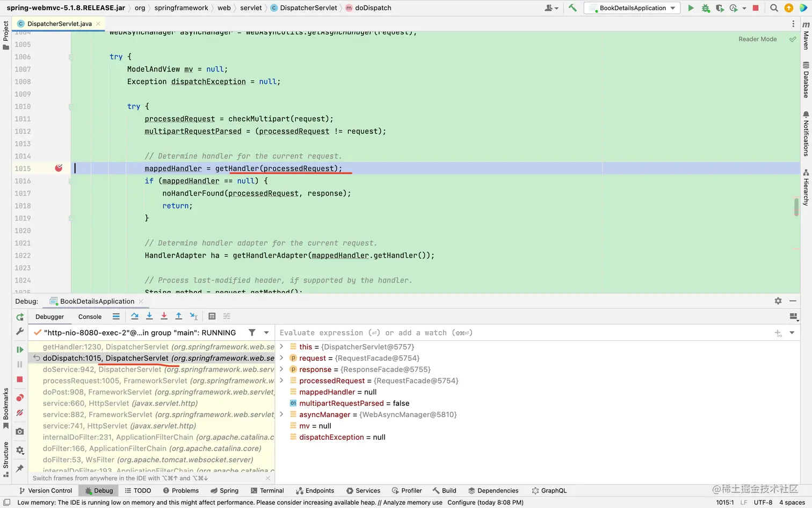Open Services tool window tab
Viewport: 812px width, 508px height.
(363, 491)
